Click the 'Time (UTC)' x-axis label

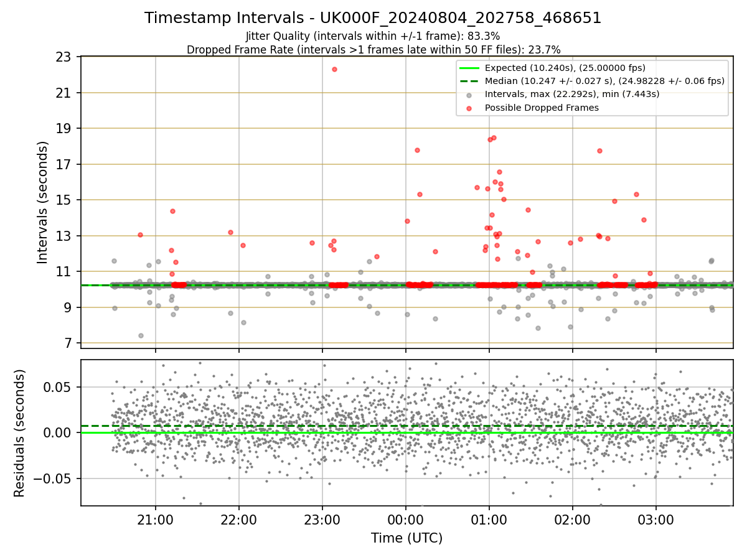[x=406, y=538]
